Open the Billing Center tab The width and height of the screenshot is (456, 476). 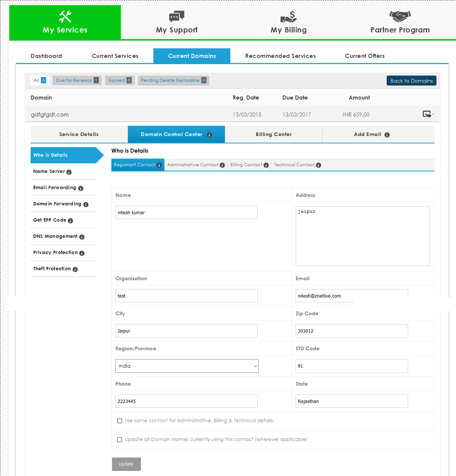click(x=274, y=135)
